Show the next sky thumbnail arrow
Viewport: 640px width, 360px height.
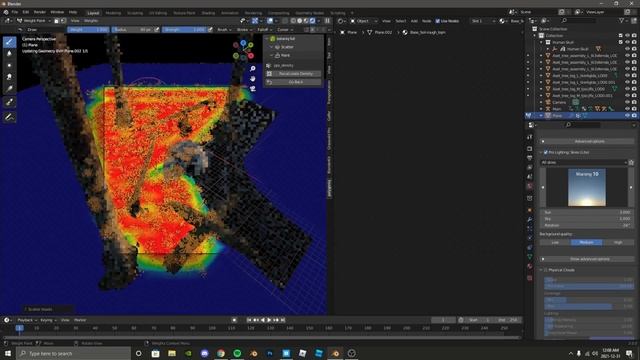(x=631, y=187)
